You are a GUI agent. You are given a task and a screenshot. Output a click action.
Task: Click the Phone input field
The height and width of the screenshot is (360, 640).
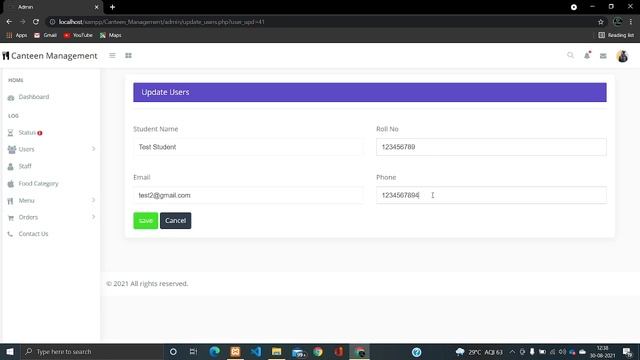[491, 195]
